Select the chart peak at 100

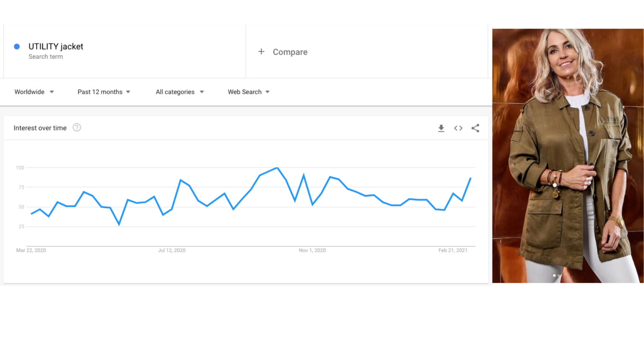[277, 168]
